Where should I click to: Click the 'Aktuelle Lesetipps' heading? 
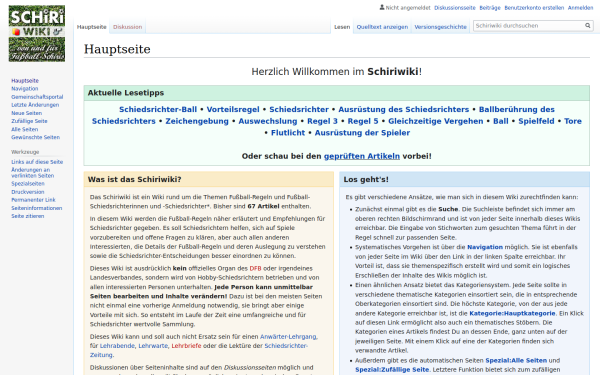(126, 93)
